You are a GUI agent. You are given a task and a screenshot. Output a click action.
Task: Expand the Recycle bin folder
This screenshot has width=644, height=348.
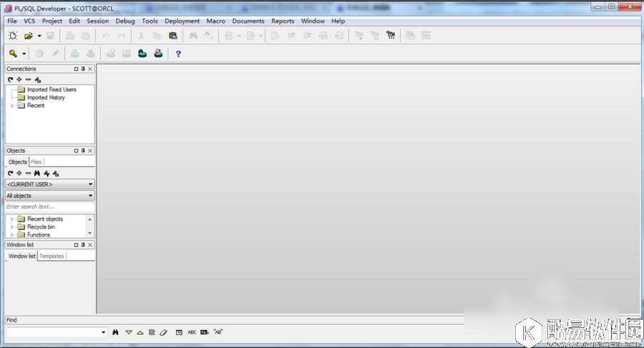tap(12, 227)
